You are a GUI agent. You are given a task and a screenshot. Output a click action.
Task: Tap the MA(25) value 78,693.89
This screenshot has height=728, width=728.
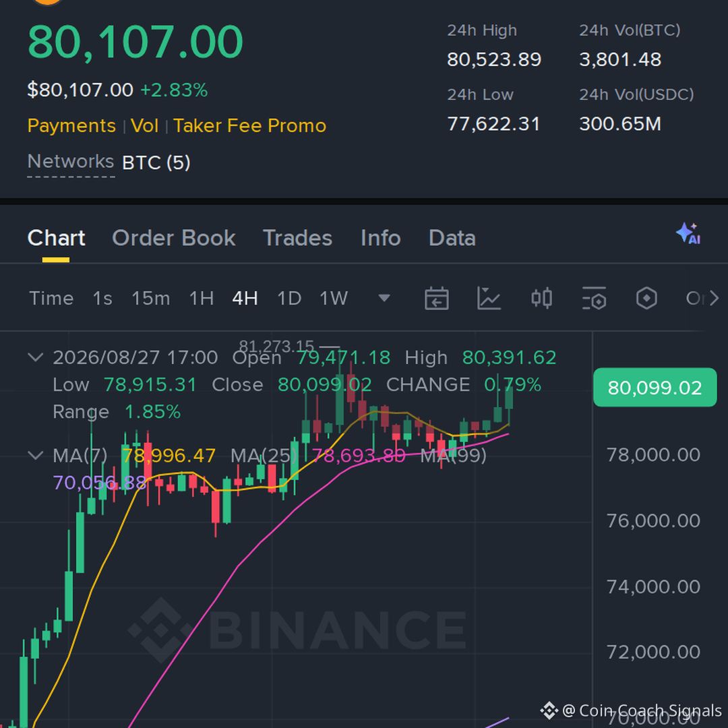(x=359, y=456)
